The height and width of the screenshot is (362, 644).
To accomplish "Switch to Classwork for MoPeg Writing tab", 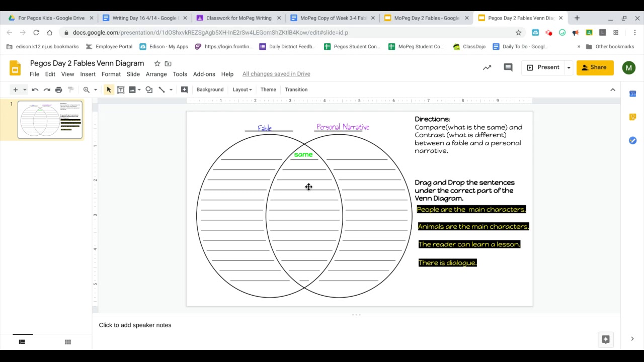I will click(x=238, y=18).
